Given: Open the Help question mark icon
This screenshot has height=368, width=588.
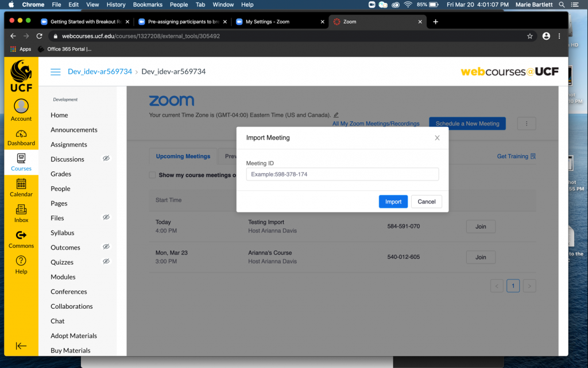Looking at the screenshot, I should coord(21,261).
